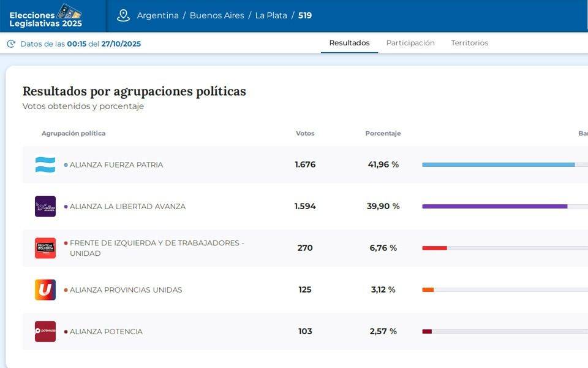Image resolution: width=588 pixels, height=368 pixels.
Task: Navigate to Argentina in breadcrumb
Action: pyautogui.click(x=157, y=15)
